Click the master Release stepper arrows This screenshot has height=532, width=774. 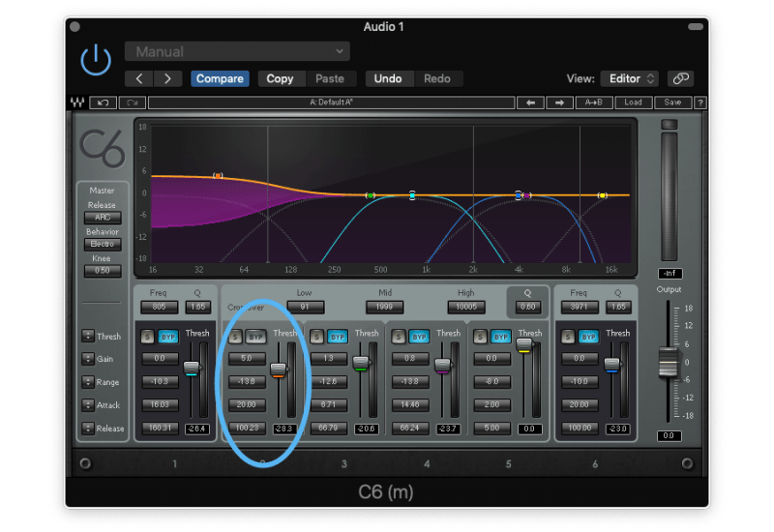(88, 428)
